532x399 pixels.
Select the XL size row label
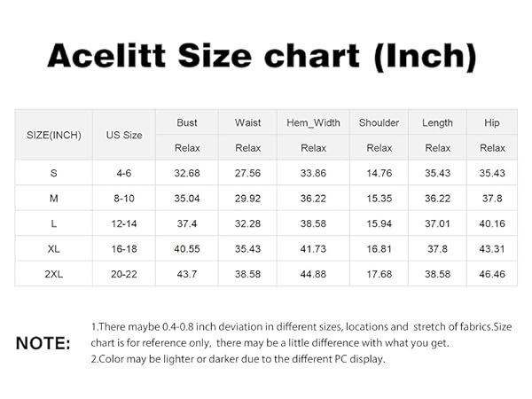point(53,248)
